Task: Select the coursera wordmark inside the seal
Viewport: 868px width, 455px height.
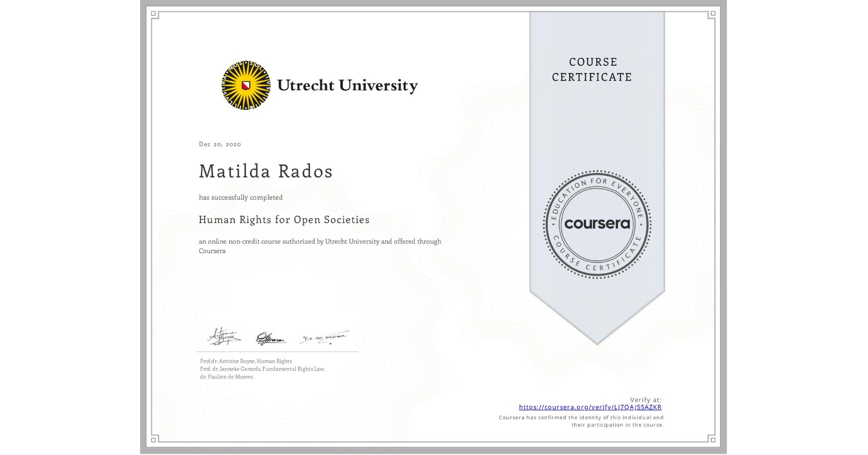Action: pyautogui.click(x=597, y=224)
